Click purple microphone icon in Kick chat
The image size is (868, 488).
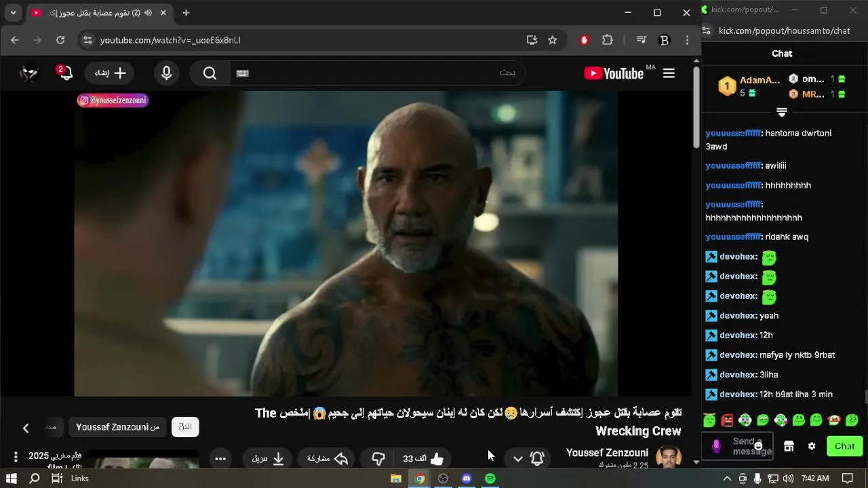[x=716, y=446]
